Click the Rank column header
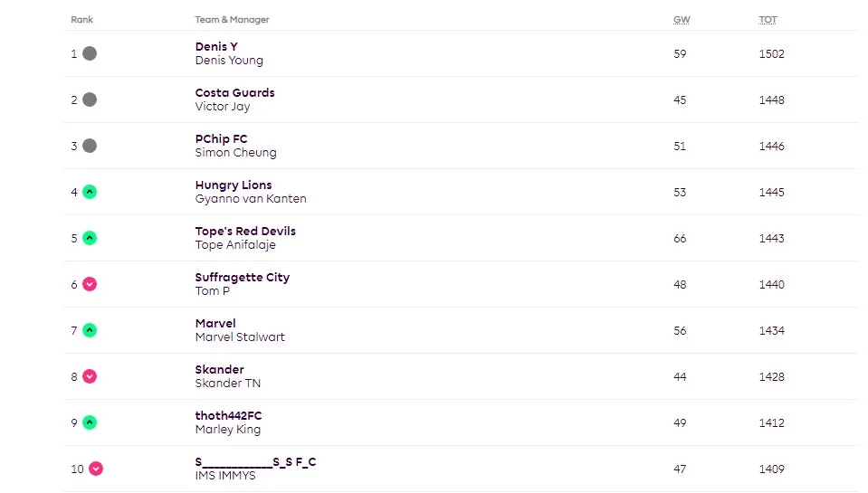The height and width of the screenshot is (493, 868). pos(82,19)
